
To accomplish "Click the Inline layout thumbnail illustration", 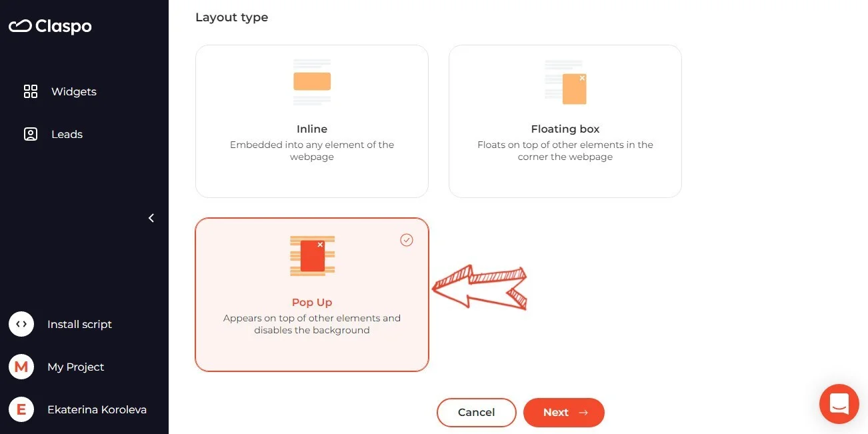I will (311, 81).
